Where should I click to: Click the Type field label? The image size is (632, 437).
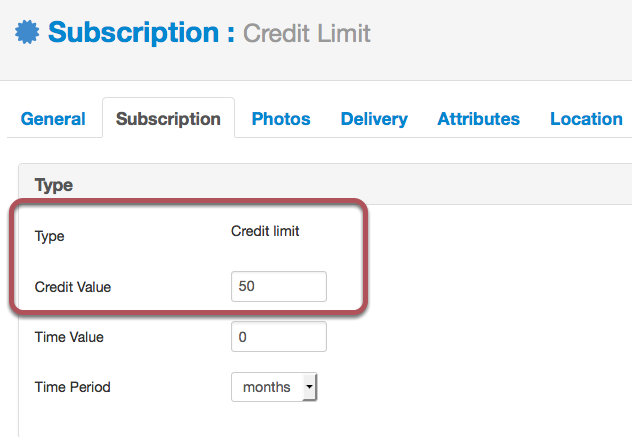(x=50, y=236)
